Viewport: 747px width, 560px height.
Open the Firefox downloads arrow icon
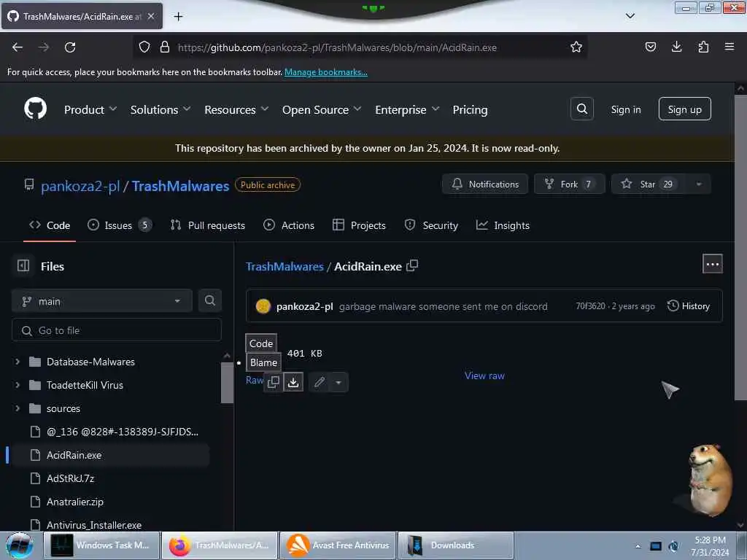(676, 47)
